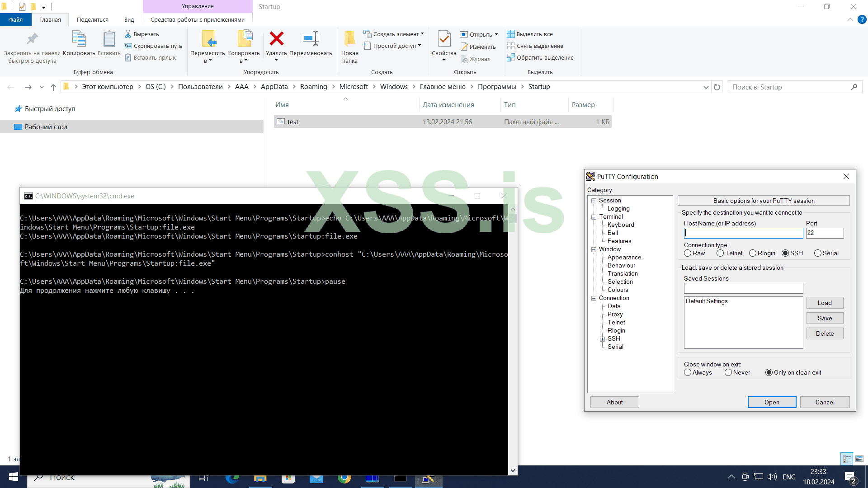Image resolution: width=868 pixels, height=488 pixels.
Task: Switch to the Вид ribbon tab
Action: pyautogui.click(x=129, y=19)
